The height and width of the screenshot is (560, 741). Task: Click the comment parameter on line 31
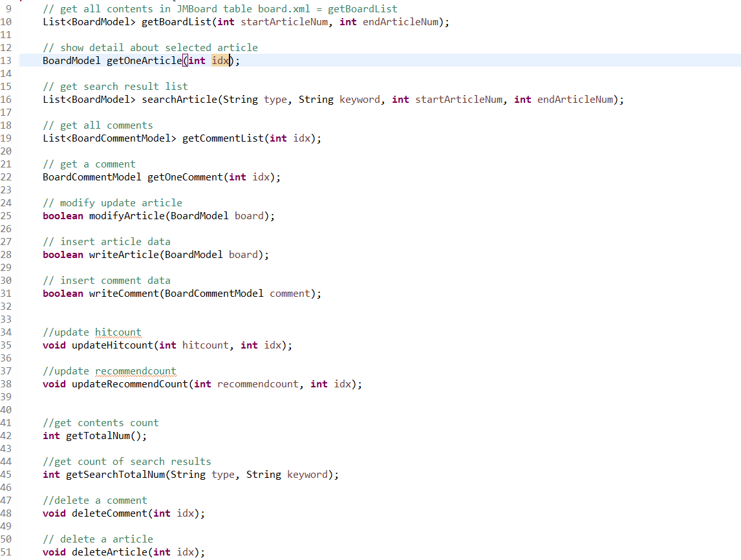[x=290, y=294]
